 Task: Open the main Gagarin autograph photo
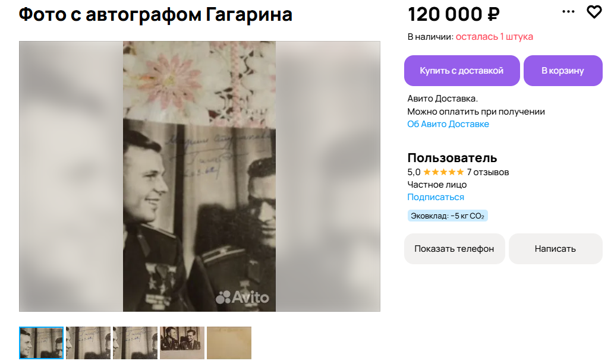[x=199, y=176]
